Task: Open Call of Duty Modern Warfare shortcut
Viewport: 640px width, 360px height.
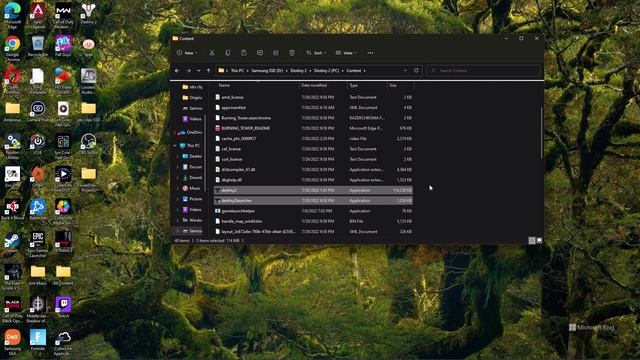Action: [x=63, y=16]
